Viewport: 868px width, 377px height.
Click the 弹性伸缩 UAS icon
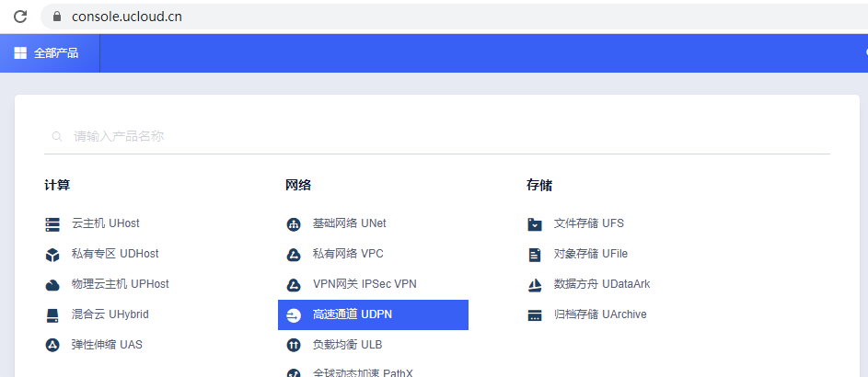pyautogui.click(x=52, y=346)
